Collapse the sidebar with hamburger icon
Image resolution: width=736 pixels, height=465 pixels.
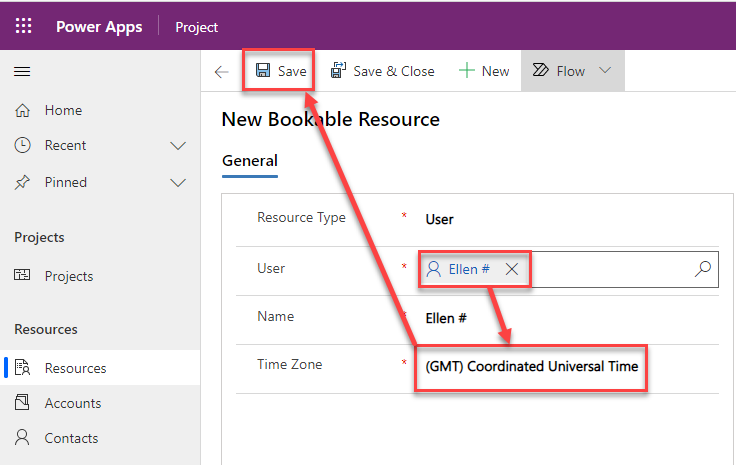pyautogui.click(x=22, y=71)
